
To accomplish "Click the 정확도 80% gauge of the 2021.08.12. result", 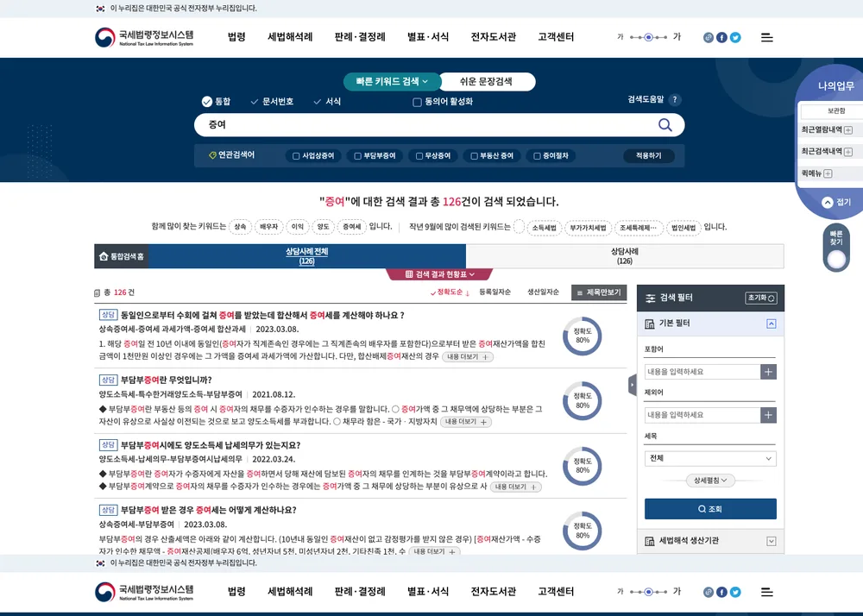I will (583, 401).
